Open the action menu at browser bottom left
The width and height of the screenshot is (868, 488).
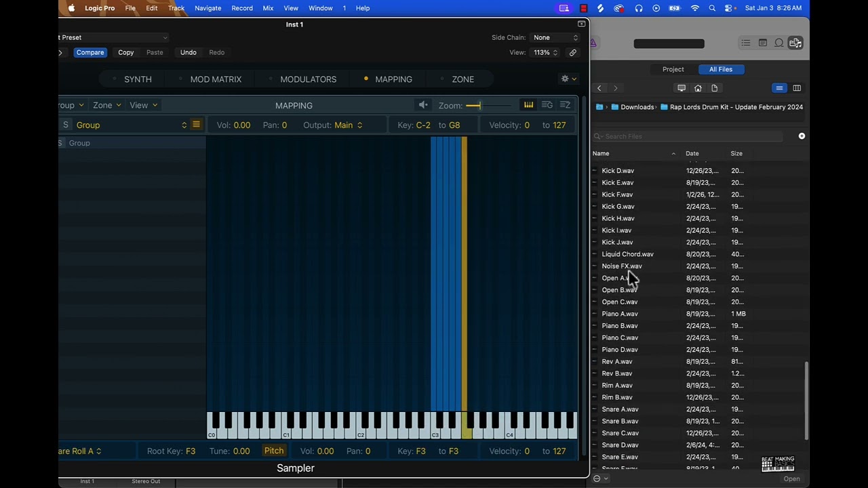tap(600, 479)
